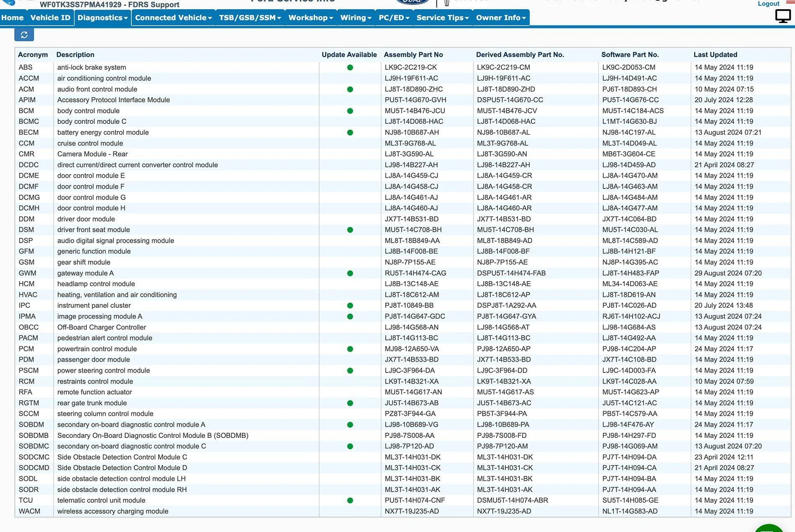The width and height of the screenshot is (795, 532).
Task: Click the date '20 July 2024 12:28'
Action: (x=724, y=100)
